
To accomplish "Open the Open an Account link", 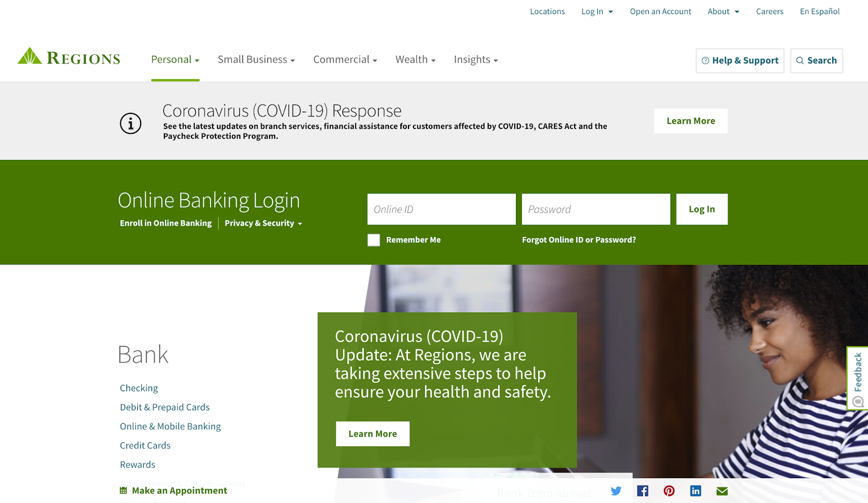I will coord(661,11).
